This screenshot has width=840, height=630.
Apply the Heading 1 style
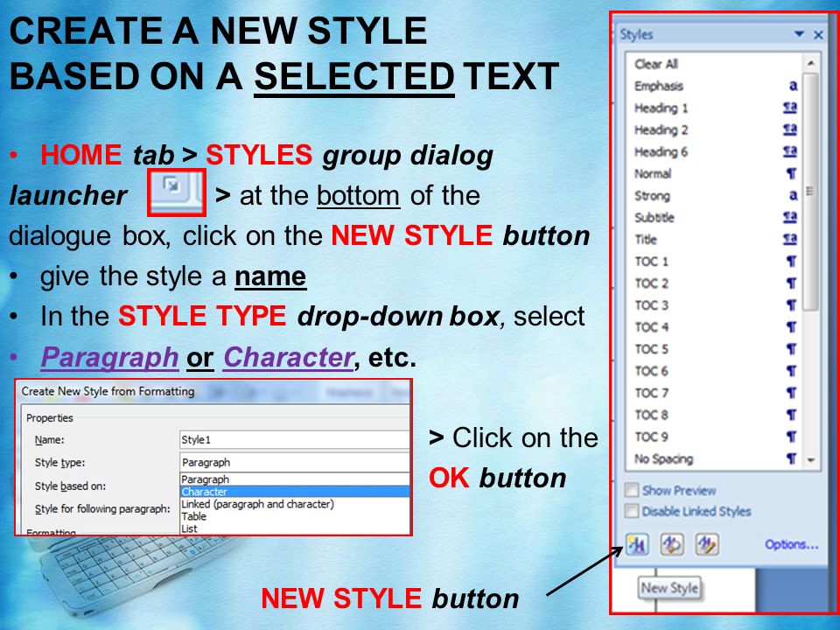click(716, 108)
